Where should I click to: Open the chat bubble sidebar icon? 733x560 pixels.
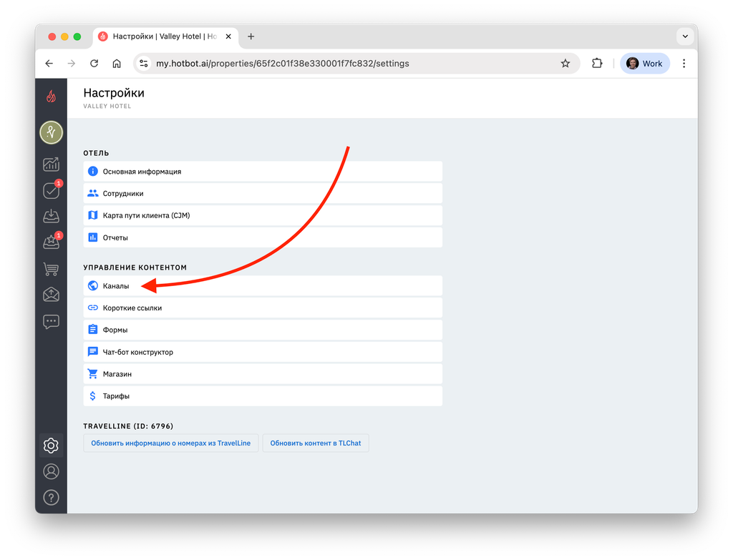(51, 322)
